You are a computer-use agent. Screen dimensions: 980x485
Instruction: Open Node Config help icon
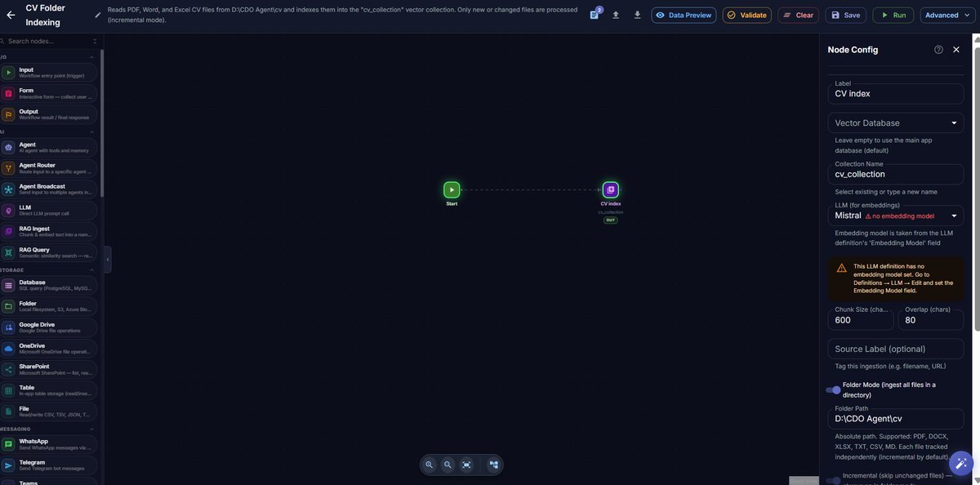coord(938,50)
